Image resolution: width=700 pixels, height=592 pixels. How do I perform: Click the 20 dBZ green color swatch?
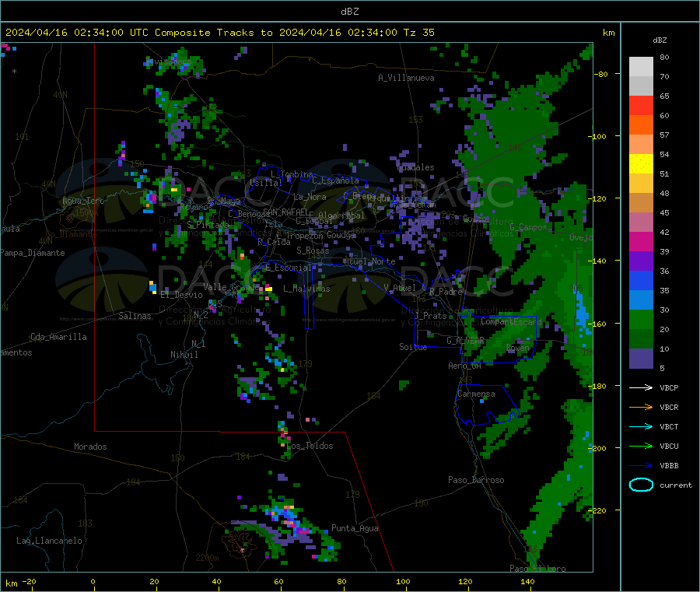[641, 319]
